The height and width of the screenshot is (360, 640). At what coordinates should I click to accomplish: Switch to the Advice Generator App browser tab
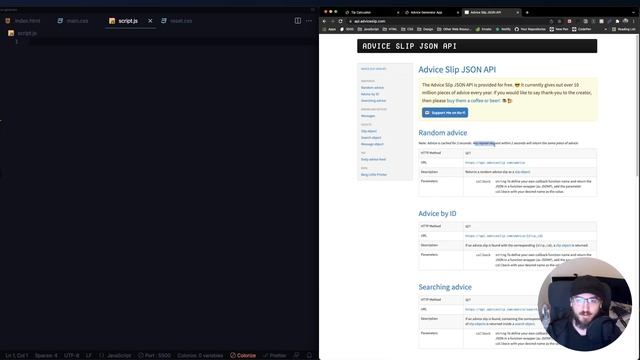point(431,13)
